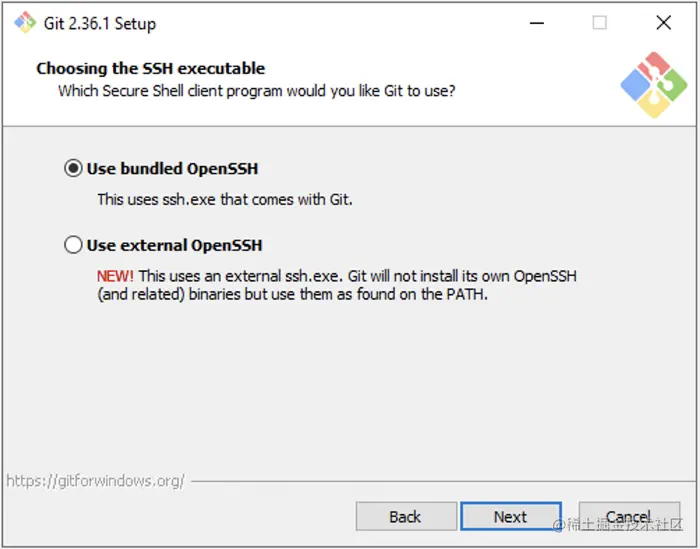The width and height of the screenshot is (700, 549).
Task: Click the colorful Git logo in the header
Action: coord(653,86)
